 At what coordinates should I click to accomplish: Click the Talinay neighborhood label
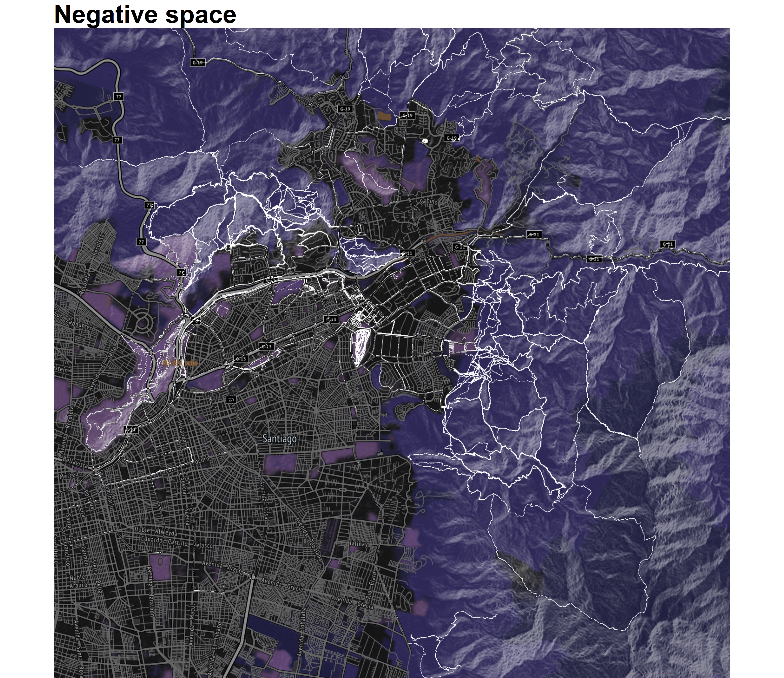(x=358, y=544)
